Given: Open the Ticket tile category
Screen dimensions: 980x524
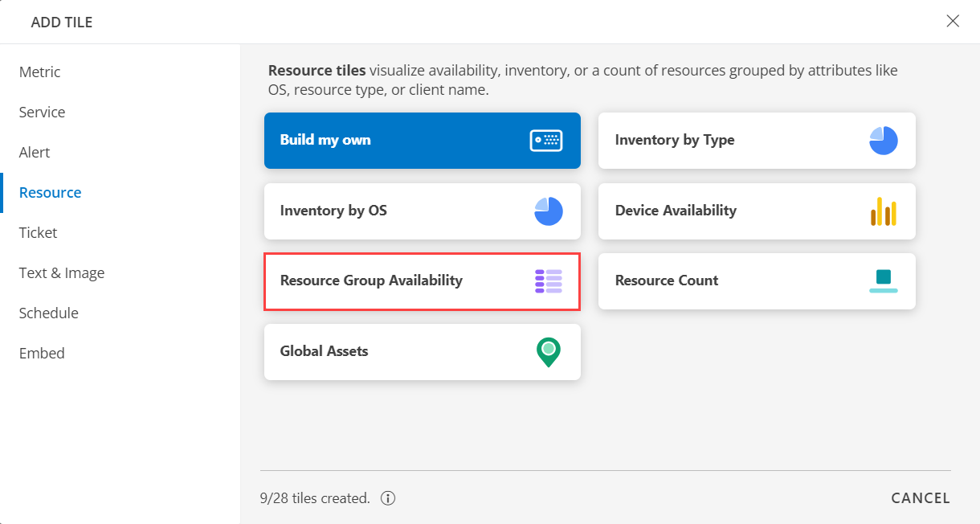Looking at the screenshot, I should (38, 232).
